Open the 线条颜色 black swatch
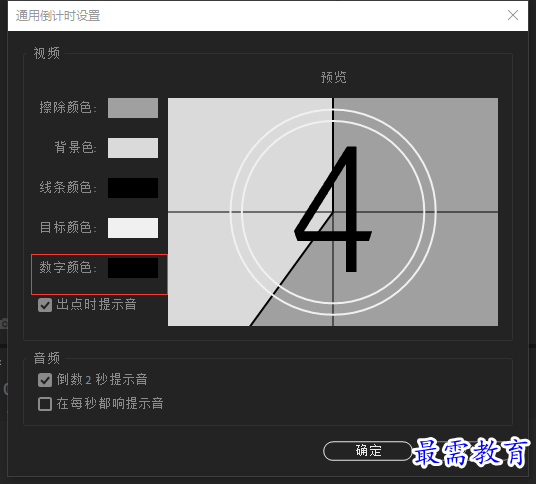Image resolution: width=536 pixels, height=484 pixels. coord(133,188)
